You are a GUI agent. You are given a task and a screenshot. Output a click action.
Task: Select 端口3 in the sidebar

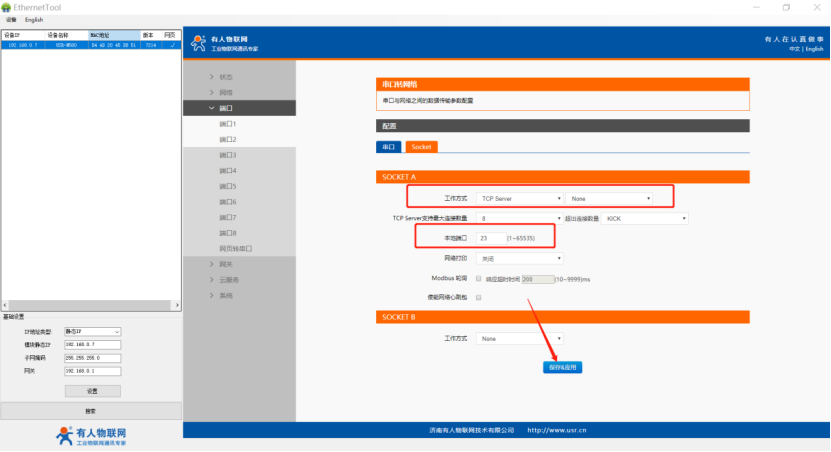click(228, 155)
